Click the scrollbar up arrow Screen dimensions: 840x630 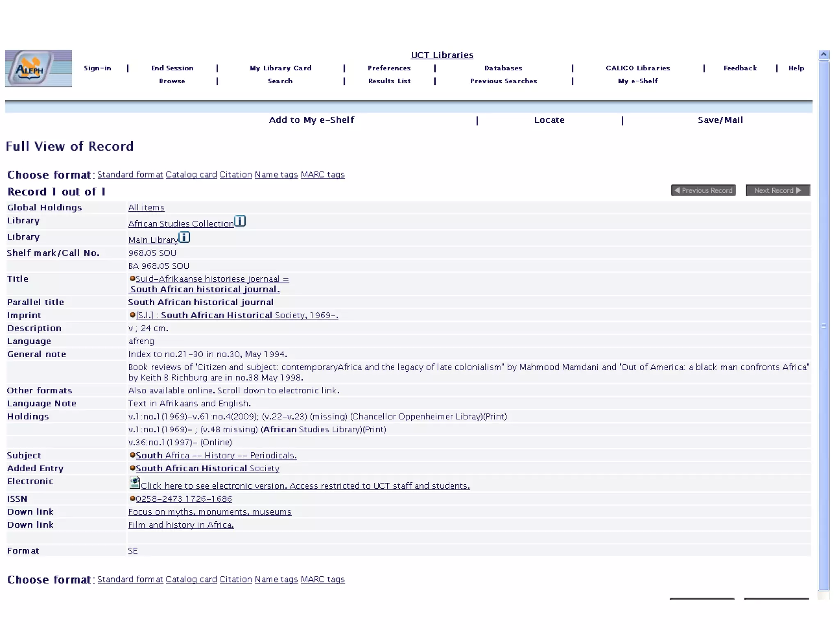(824, 55)
